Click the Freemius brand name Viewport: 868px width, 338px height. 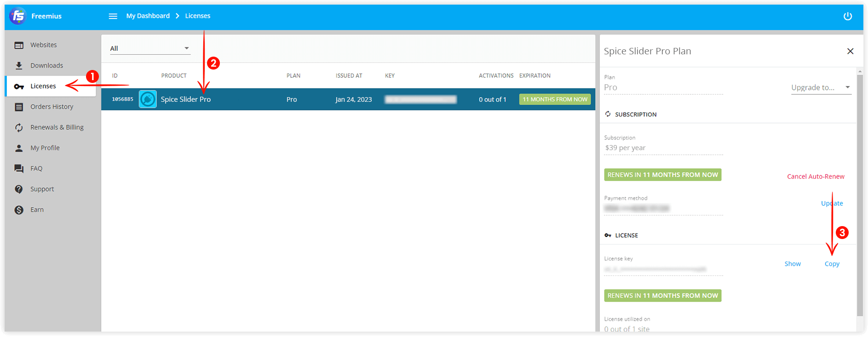pos(46,16)
